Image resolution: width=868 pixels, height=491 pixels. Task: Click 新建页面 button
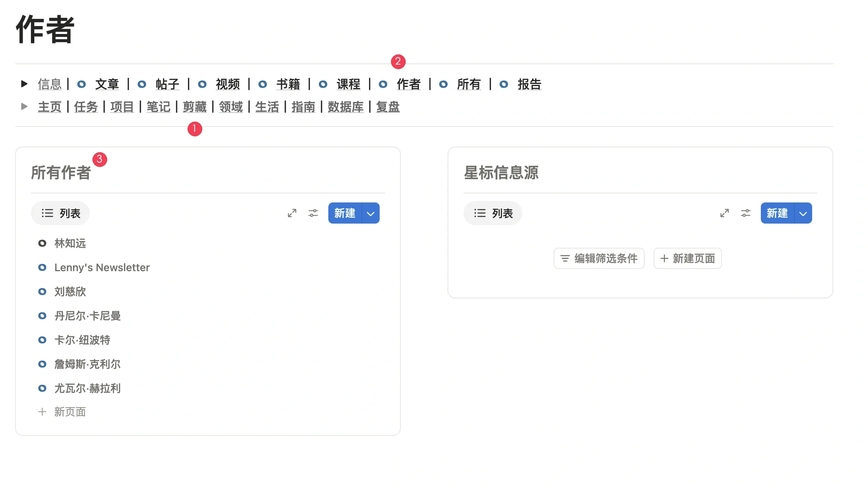688,258
